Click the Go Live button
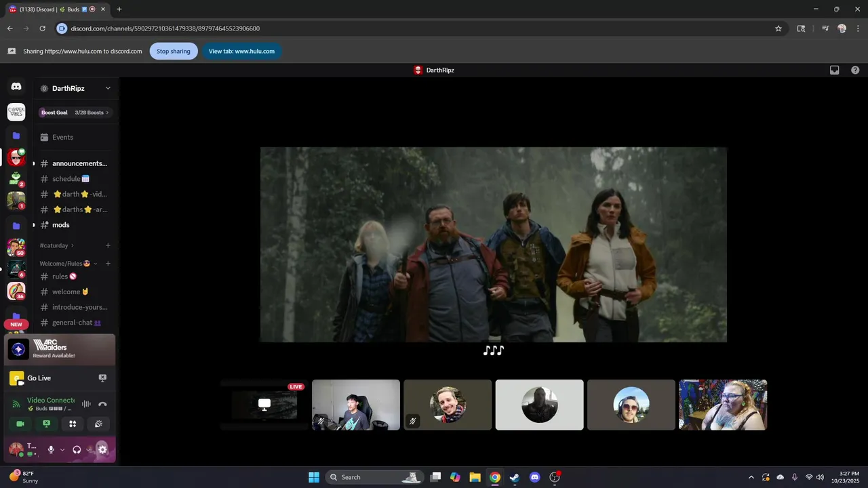 pos(39,378)
